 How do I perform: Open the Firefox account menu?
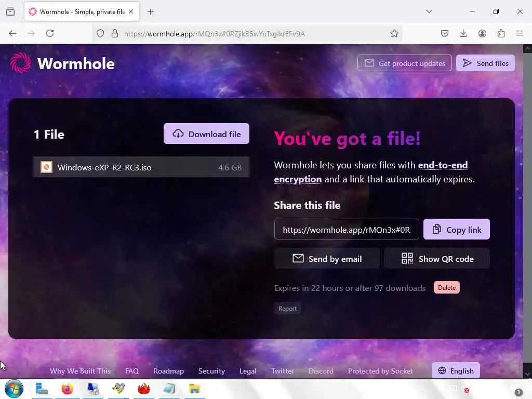[x=482, y=33]
